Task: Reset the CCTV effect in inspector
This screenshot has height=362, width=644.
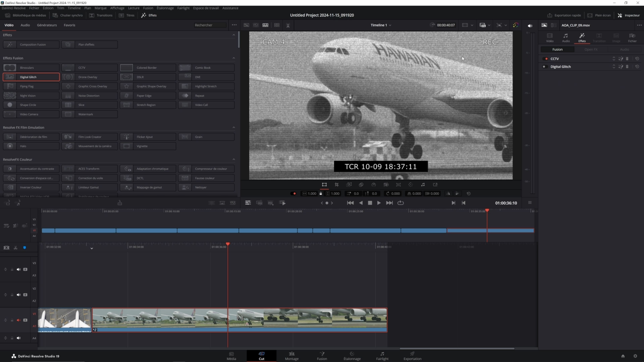Action: point(637,59)
